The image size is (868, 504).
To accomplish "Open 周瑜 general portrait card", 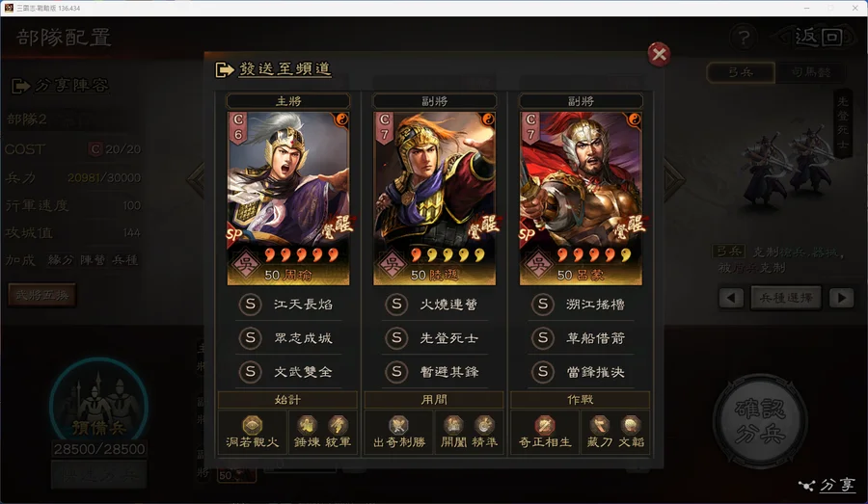I will pyautogui.click(x=288, y=199).
